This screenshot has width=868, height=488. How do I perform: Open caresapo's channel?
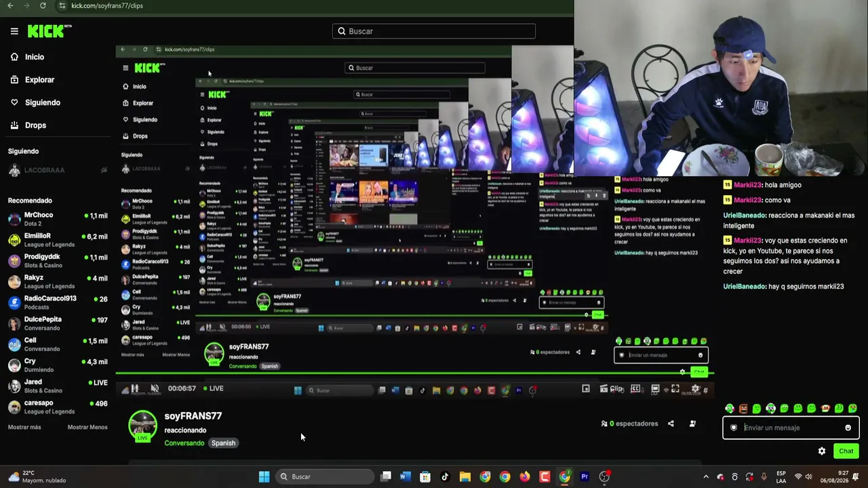[58, 407]
